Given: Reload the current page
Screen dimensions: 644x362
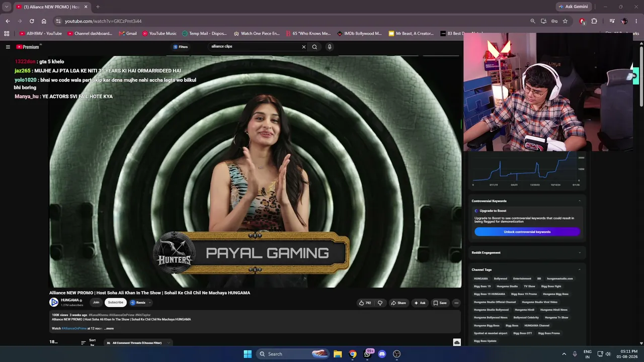Looking at the screenshot, I should 32,21.
